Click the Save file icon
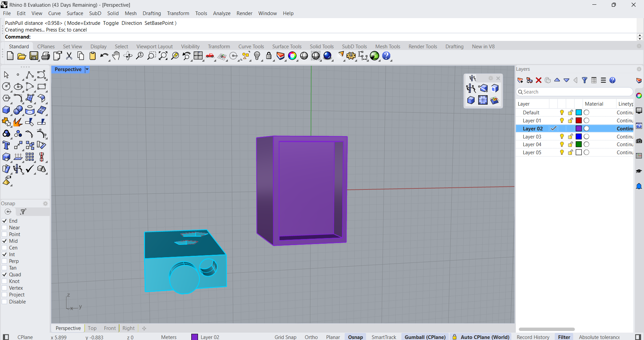The image size is (644, 340). (34, 56)
